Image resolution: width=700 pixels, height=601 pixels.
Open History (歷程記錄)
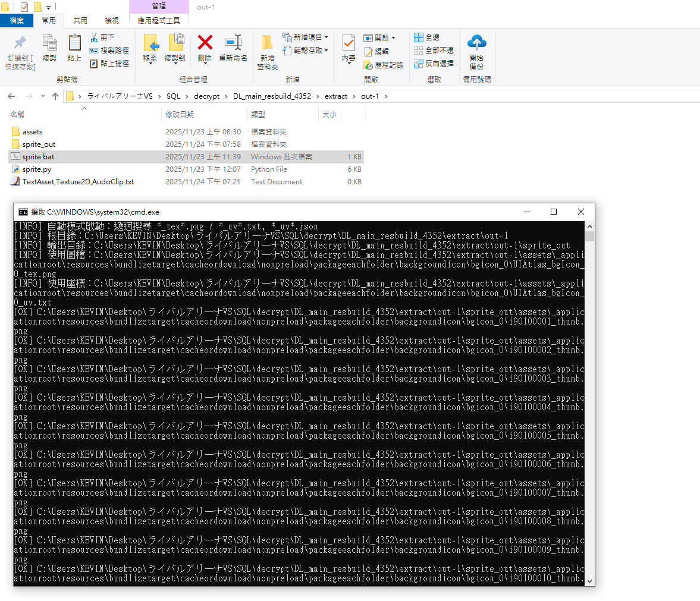(384, 65)
